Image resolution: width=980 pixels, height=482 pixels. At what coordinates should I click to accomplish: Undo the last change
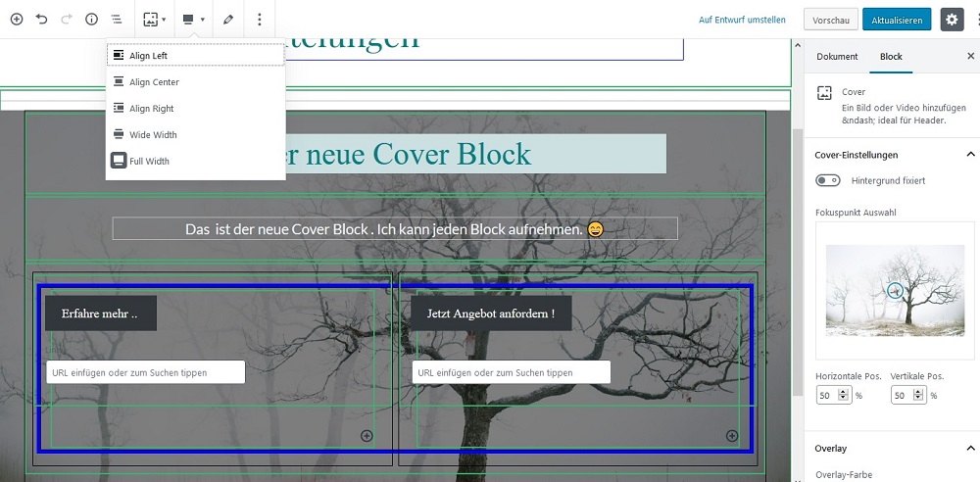coord(42,20)
